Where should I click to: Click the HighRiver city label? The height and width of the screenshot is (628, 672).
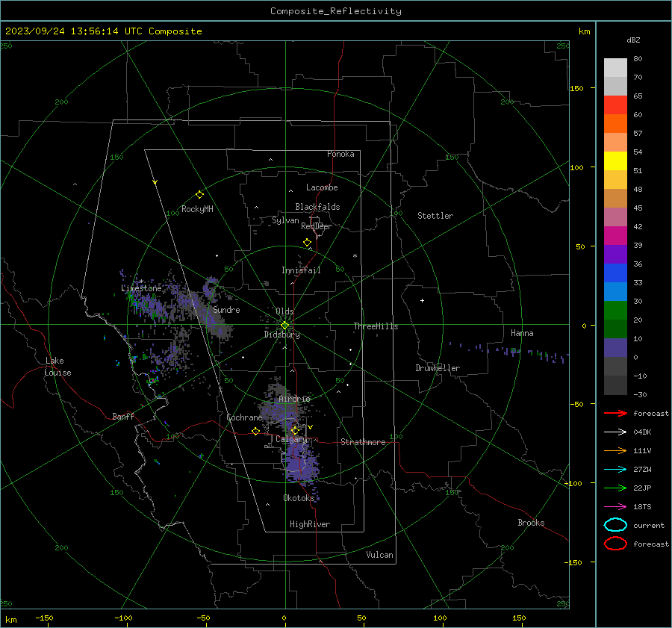310,524
